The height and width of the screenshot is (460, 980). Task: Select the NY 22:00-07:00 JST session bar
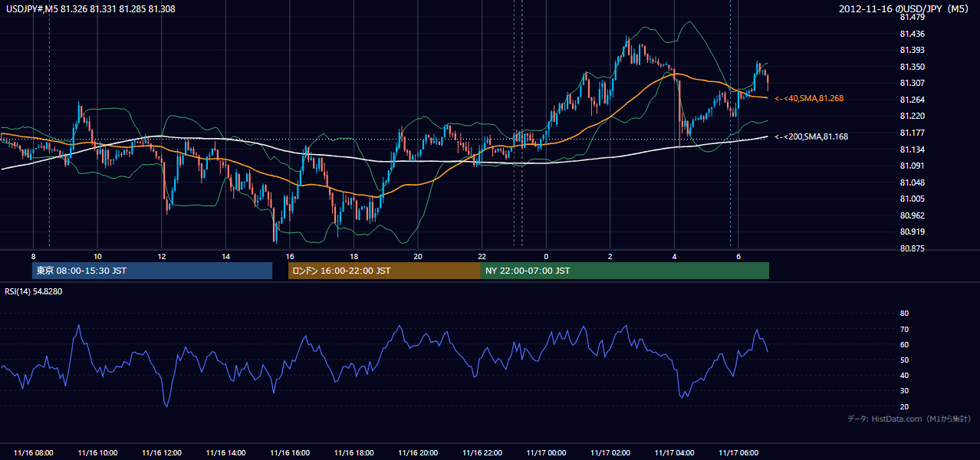[x=625, y=271]
